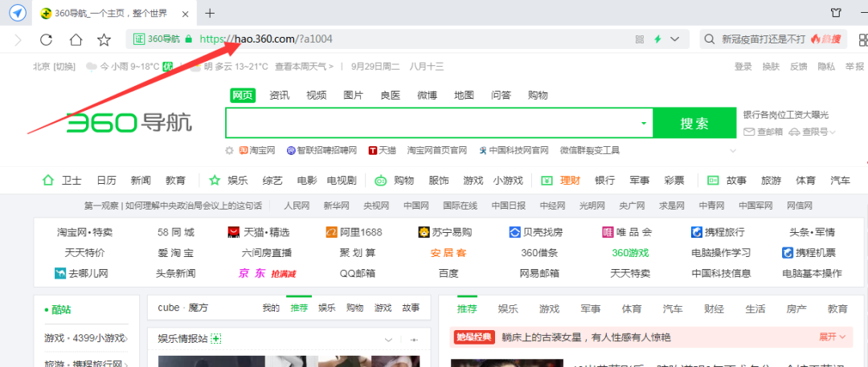The width and height of the screenshot is (868, 367).
Task: Open search suggestions dropdown in search box
Action: click(643, 123)
